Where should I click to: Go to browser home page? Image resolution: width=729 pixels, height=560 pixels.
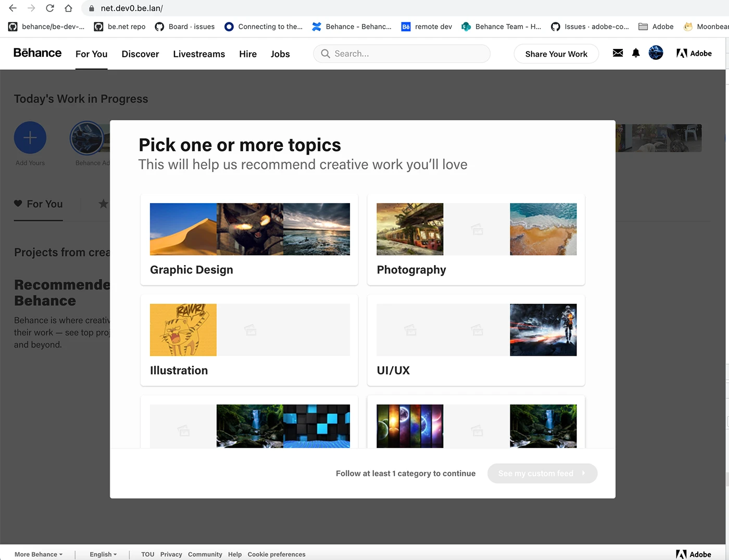(x=68, y=8)
